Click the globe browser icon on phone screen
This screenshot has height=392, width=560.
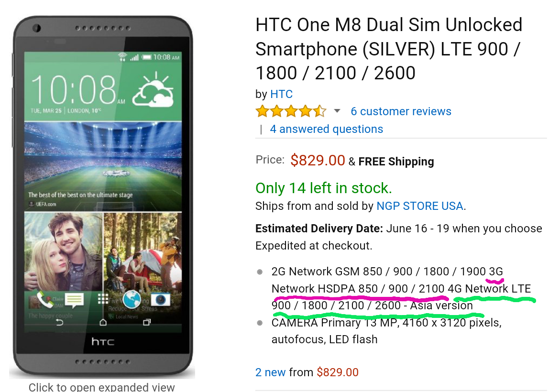point(132,299)
